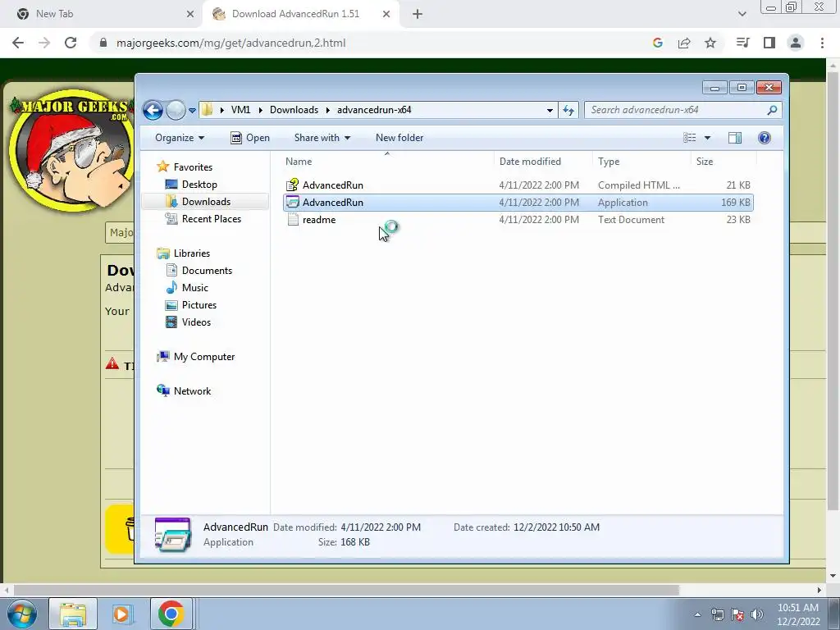Open the Share with menu

tap(322, 138)
